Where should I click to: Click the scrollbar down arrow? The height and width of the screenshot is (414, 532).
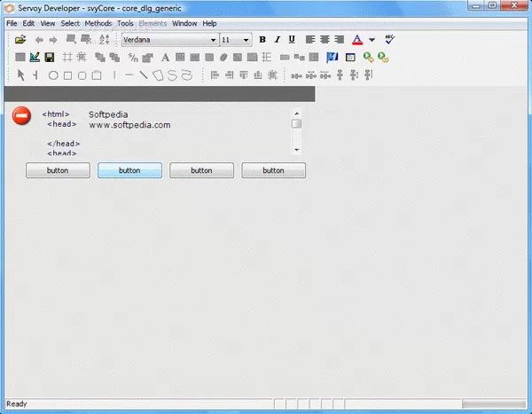coord(297,150)
